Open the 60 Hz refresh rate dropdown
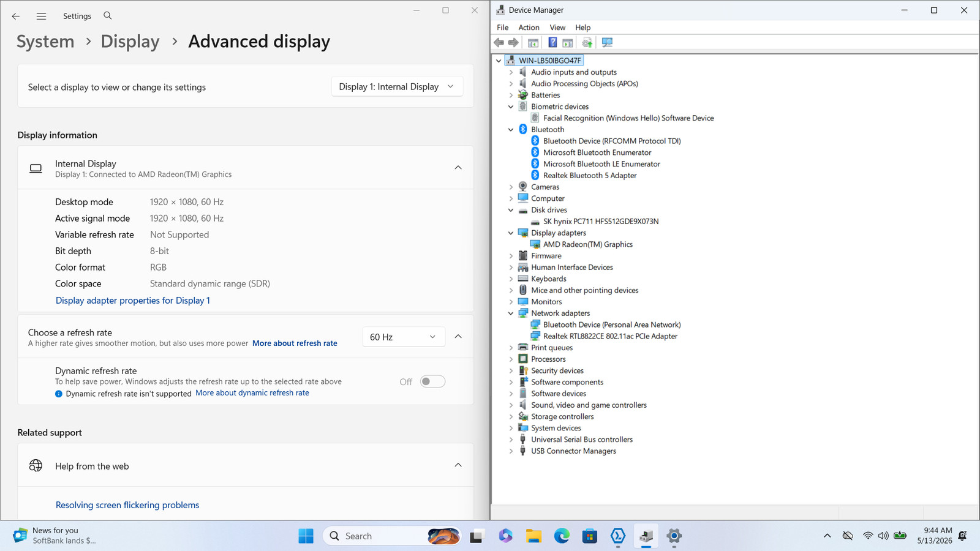Screen dimensions: 980x551 click(x=403, y=337)
